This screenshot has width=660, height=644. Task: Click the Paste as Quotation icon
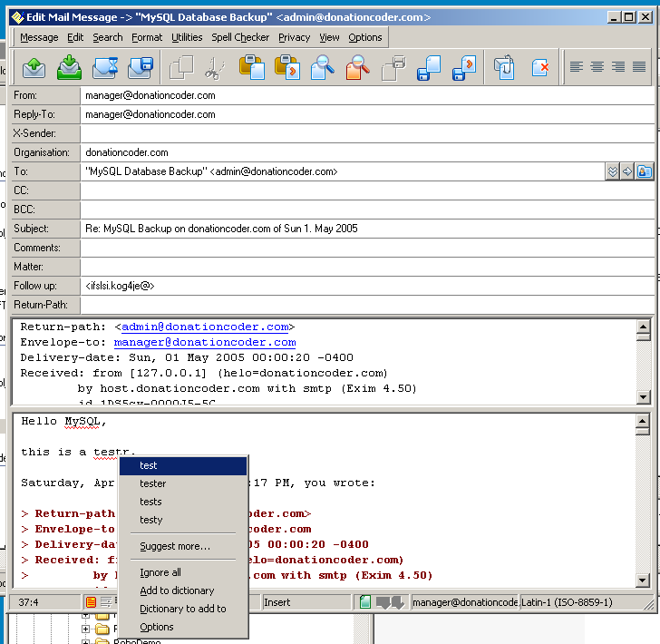[287, 67]
